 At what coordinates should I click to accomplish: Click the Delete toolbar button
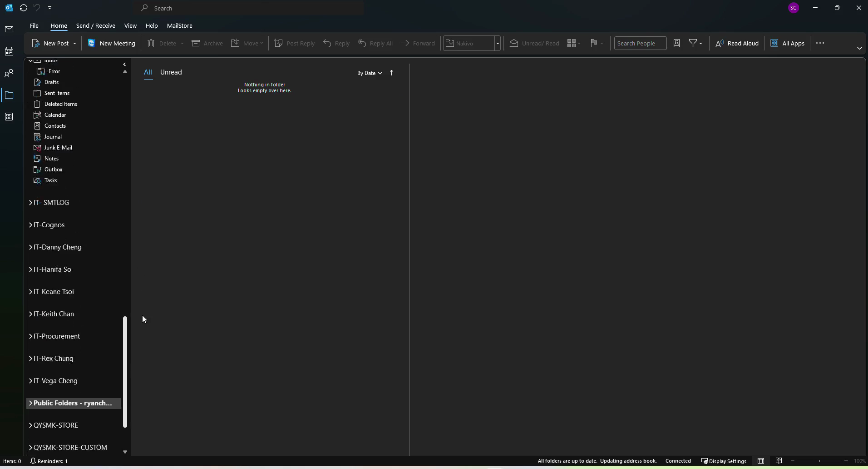[x=162, y=43]
